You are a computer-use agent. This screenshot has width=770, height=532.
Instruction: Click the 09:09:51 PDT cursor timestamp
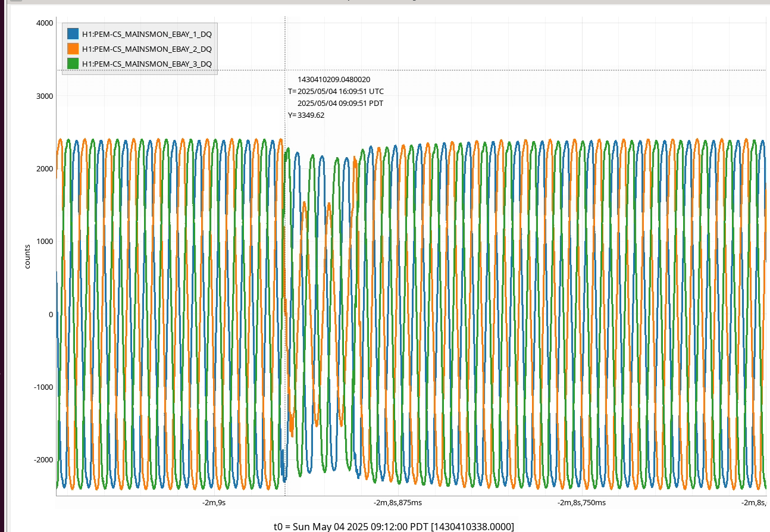point(340,103)
